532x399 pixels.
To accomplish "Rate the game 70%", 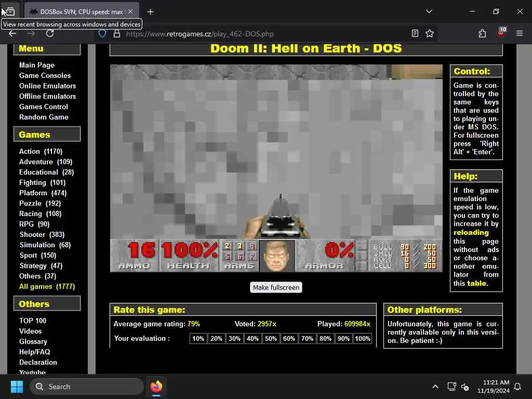I will pos(307,338).
